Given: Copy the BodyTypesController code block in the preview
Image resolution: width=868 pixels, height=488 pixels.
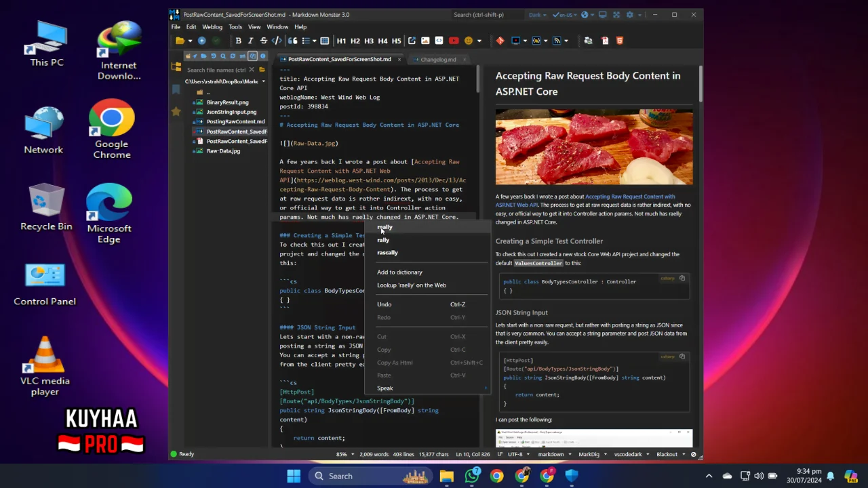Looking at the screenshot, I should 682,278.
